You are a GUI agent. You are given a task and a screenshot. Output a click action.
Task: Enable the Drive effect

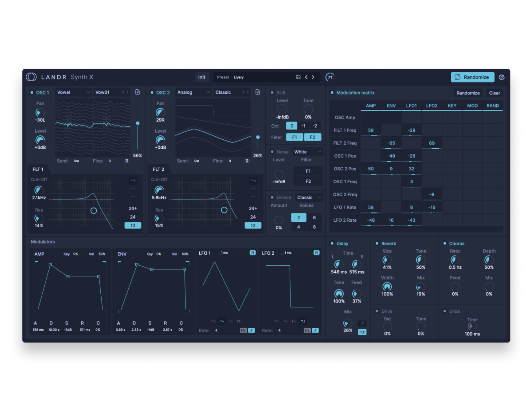[377, 311]
